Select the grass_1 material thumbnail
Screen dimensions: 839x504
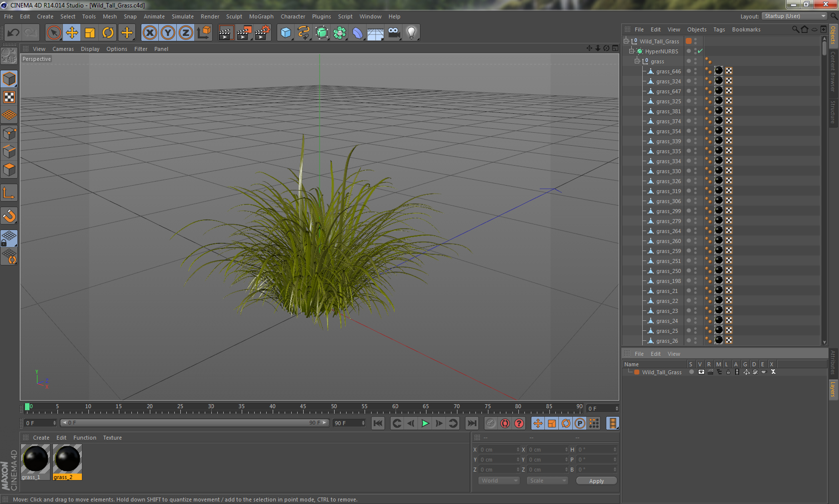click(x=35, y=462)
